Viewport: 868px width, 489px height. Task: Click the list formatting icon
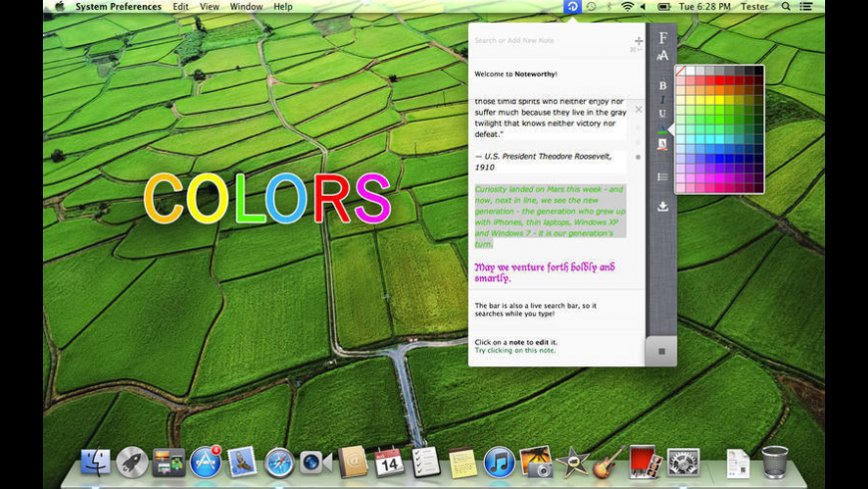coord(662,177)
